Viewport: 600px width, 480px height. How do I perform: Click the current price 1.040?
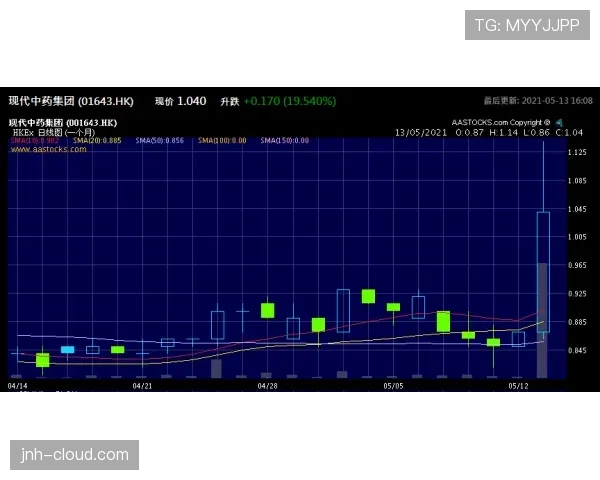tap(192, 101)
